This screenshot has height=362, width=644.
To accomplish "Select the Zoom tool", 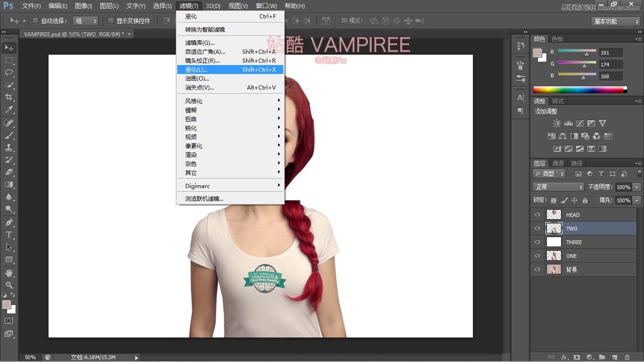I will (x=9, y=285).
